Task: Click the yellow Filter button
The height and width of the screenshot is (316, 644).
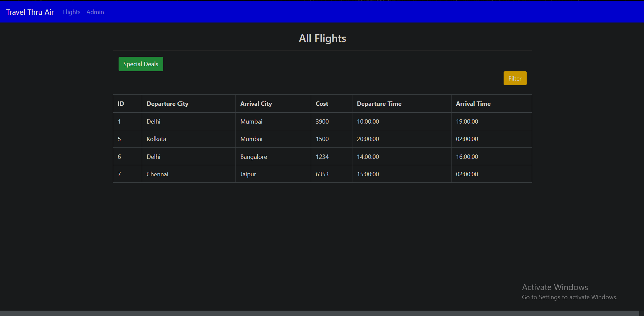Action: pyautogui.click(x=515, y=78)
